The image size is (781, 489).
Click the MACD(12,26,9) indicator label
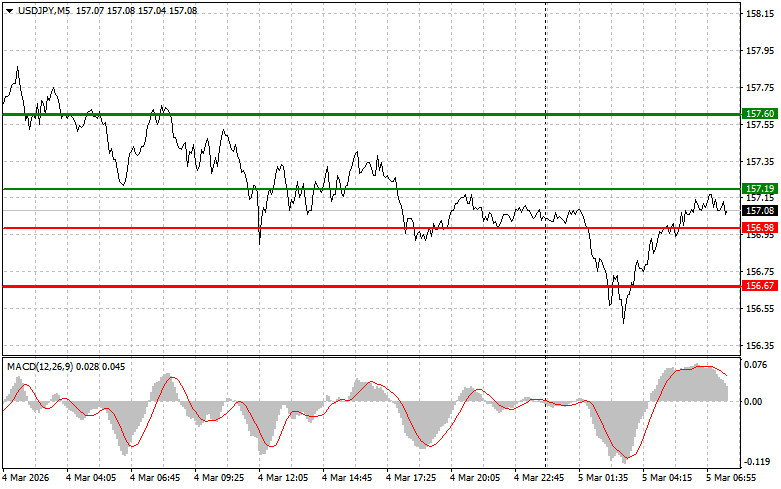click(40, 367)
